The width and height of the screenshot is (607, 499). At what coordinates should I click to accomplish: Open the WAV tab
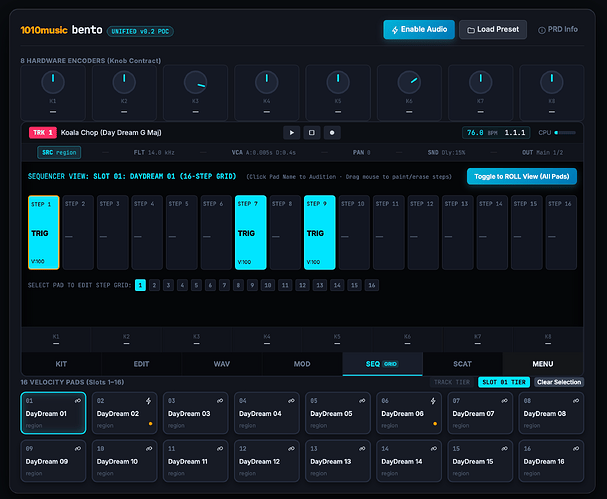pyautogui.click(x=222, y=364)
